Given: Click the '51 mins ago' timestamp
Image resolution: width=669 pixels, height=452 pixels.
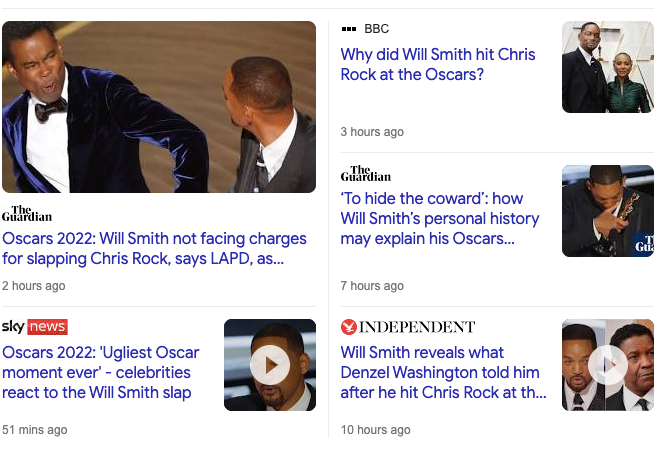Looking at the screenshot, I should (x=35, y=430).
